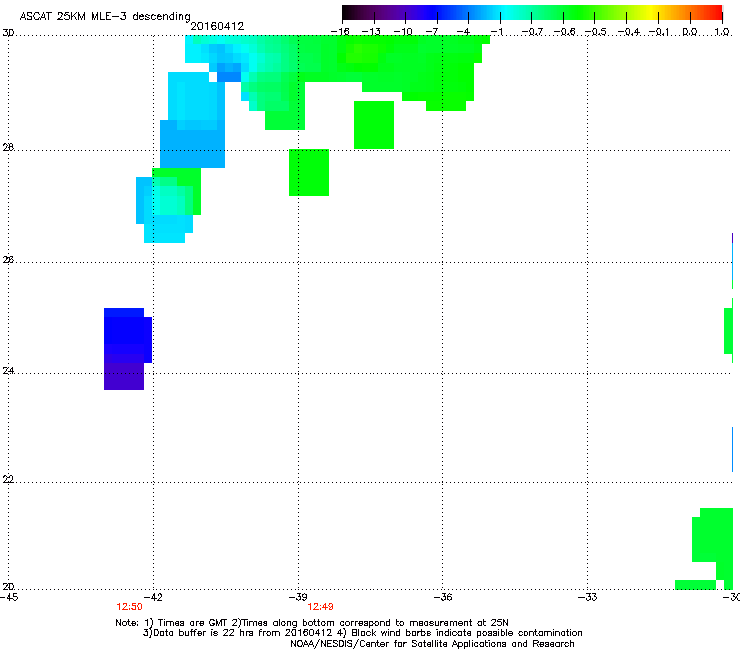Screen dimensions: 740x650
Task: Select the date label "20160412" under the title
Action: [217, 26]
